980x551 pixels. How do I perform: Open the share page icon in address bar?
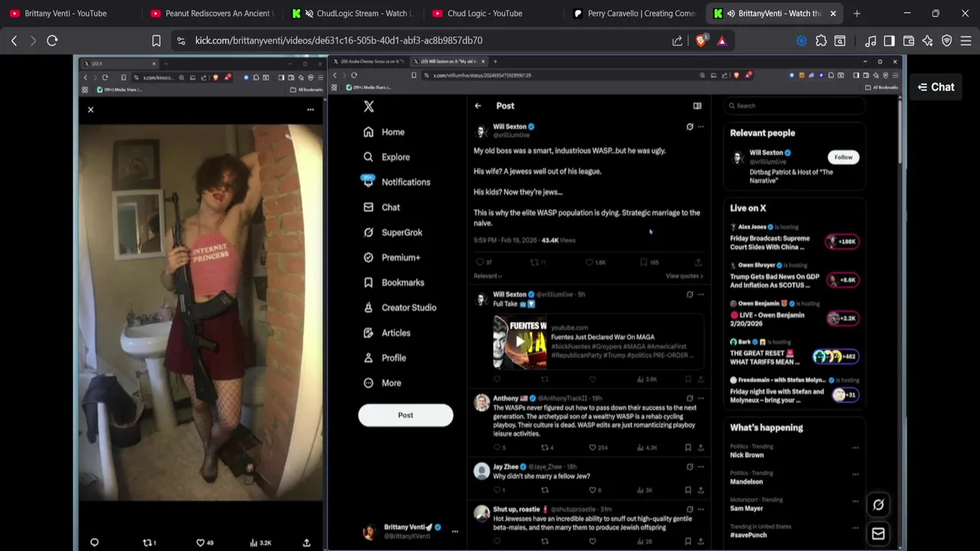click(x=678, y=41)
